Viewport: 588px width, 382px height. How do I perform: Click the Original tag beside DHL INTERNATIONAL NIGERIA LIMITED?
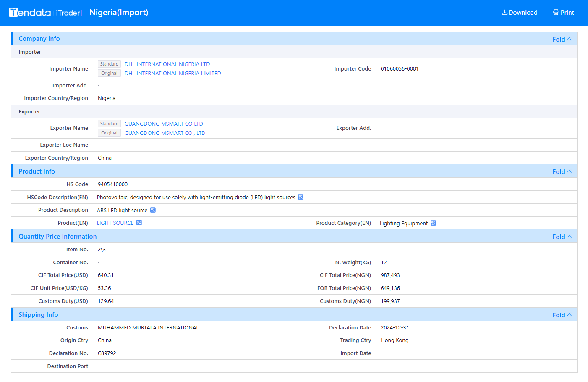(x=109, y=73)
